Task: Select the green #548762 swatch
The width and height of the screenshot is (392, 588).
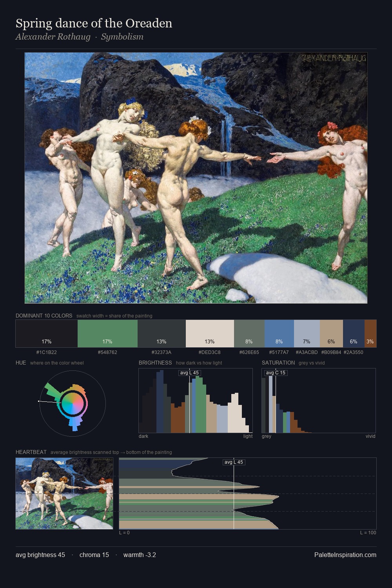Action: click(107, 334)
